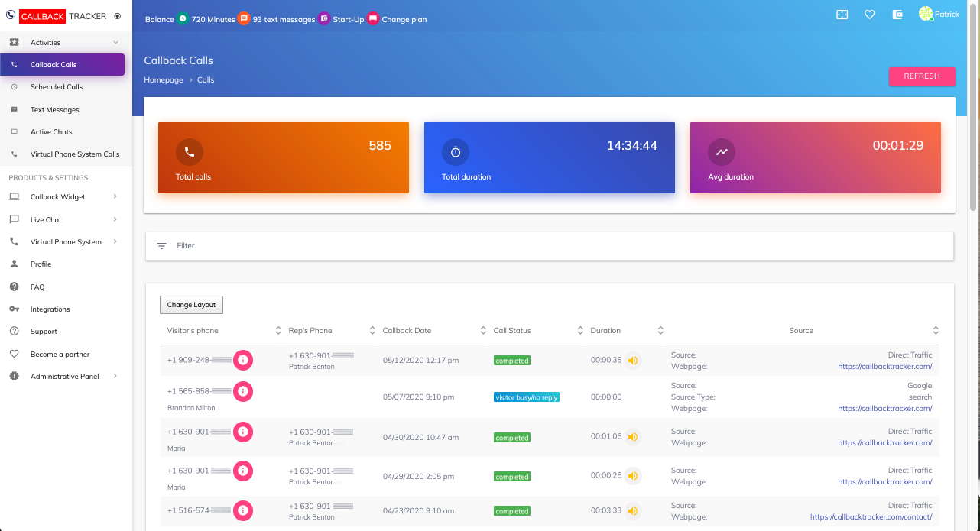Play recording for the 00:00:36 call
This screenshot has height=531, width=980.
point(633,360)
